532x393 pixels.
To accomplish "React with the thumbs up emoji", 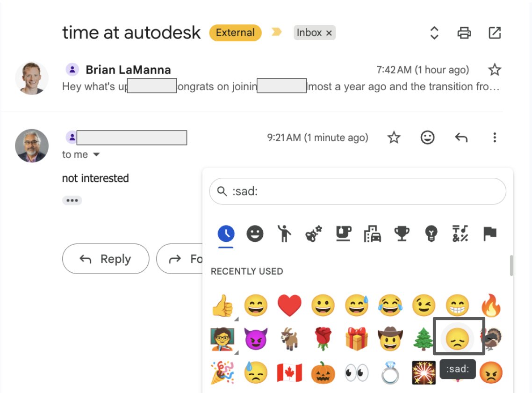I will [222, 305].
